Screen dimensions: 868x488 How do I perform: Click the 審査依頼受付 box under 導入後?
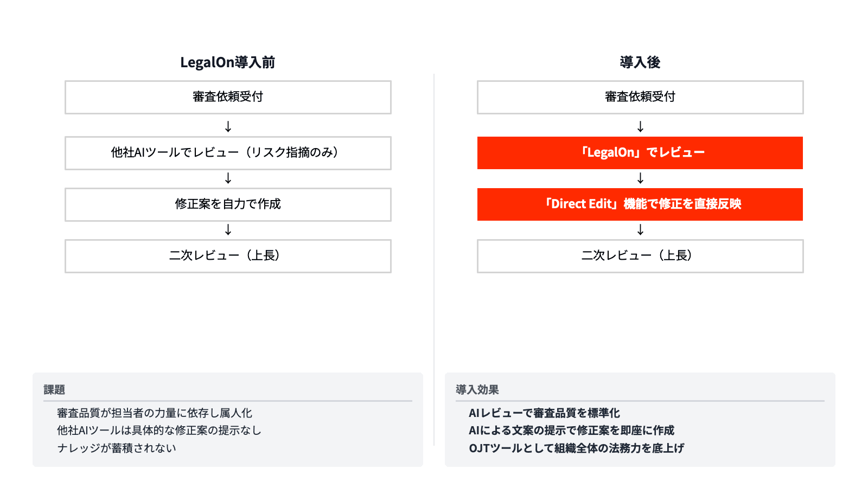640,97
